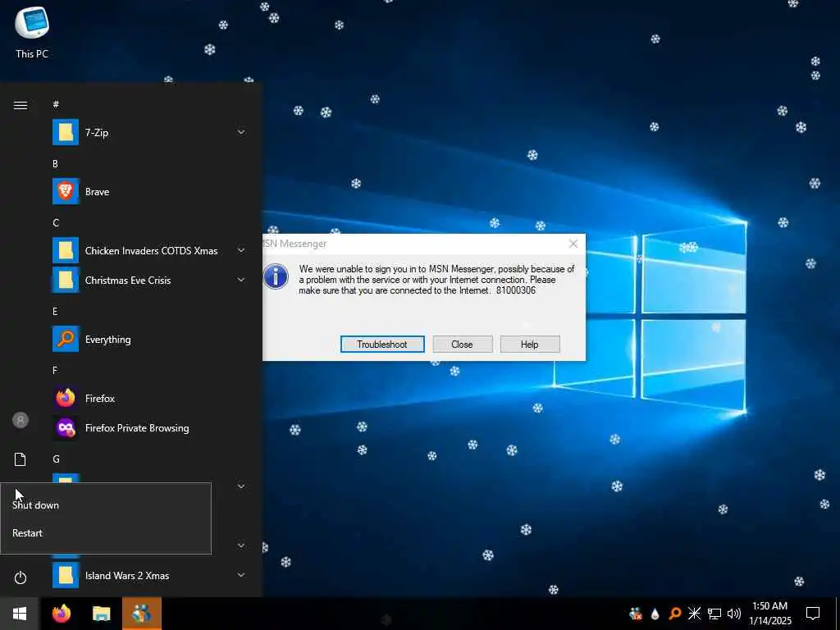
Task: Expand the 7-Zip folder chevron
Action: click(x=241, y=132)
